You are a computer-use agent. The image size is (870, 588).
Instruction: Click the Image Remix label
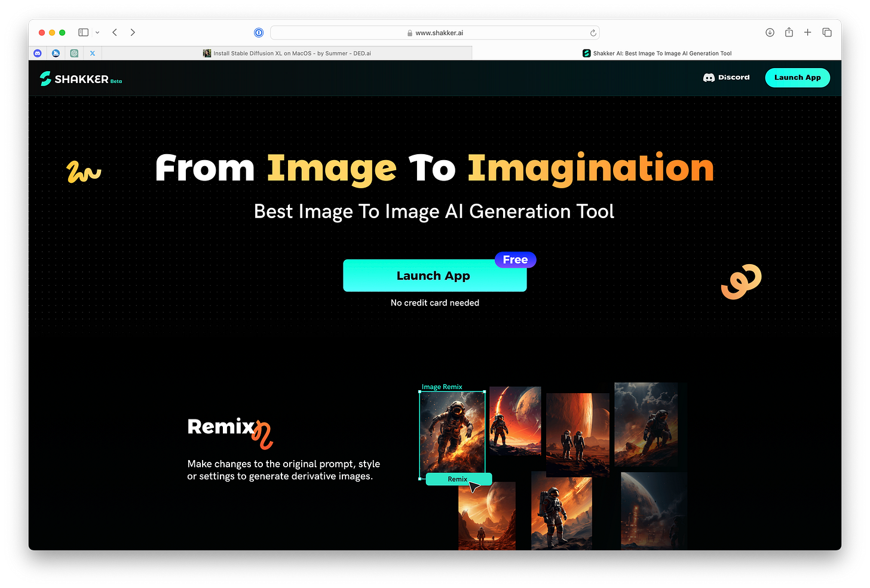tap(442, 387)
